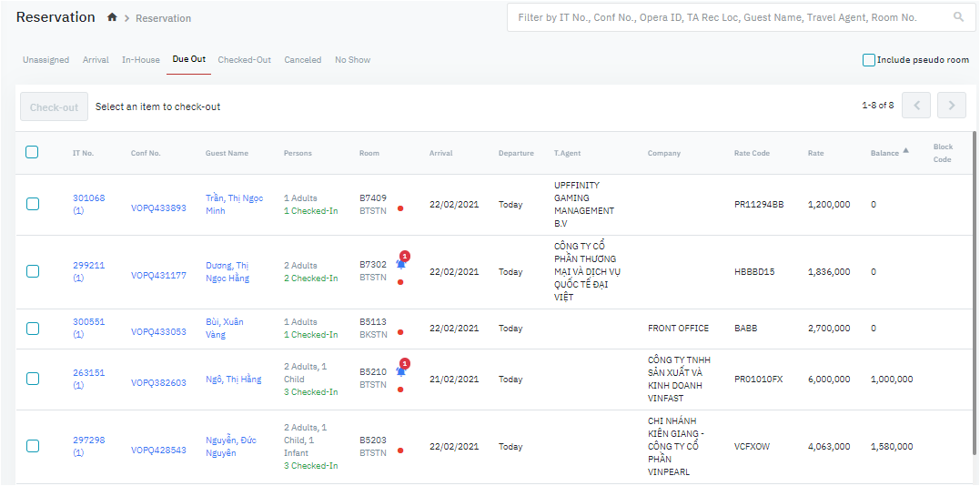Click the search magnifier icon
980x486 pixels.
pos(958,17)
